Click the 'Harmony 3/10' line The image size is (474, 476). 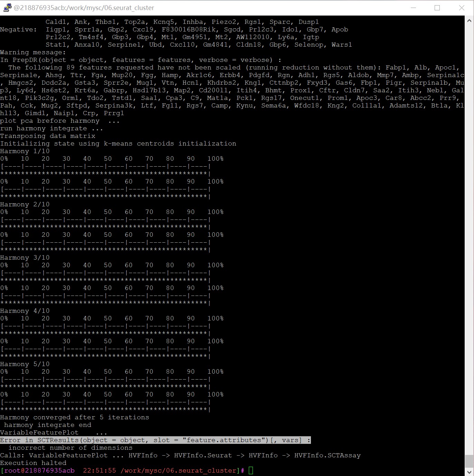[25, 258]
